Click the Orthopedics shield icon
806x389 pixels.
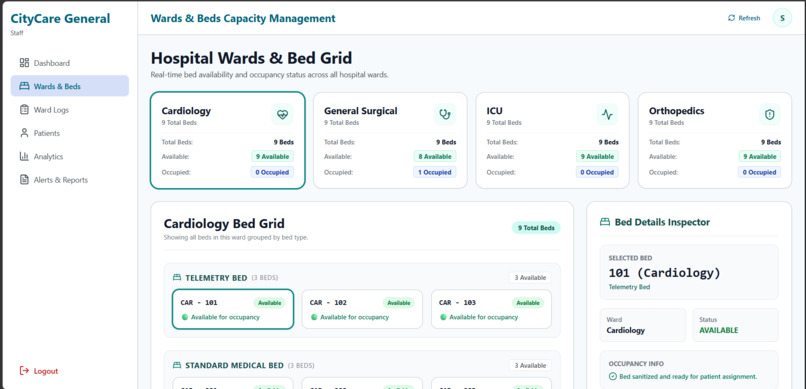[x=770, y=115]
